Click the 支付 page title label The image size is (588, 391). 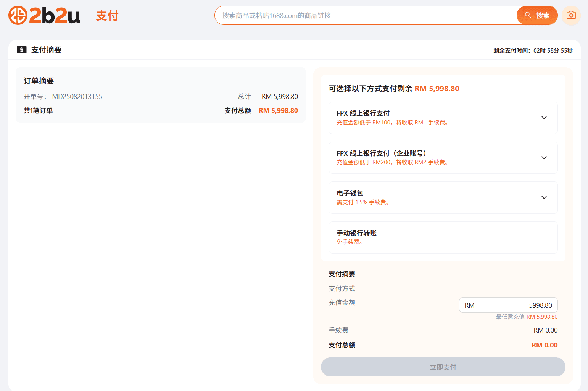[107, 16]
